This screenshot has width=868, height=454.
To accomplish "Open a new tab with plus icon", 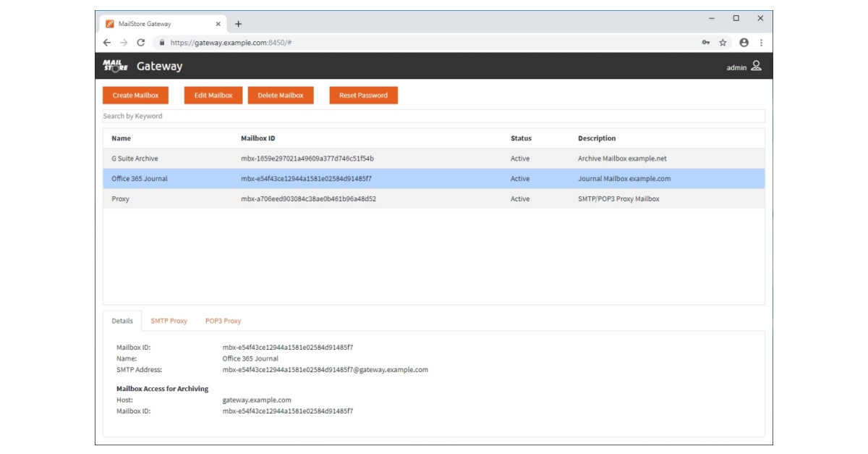I will pos(239,24).
